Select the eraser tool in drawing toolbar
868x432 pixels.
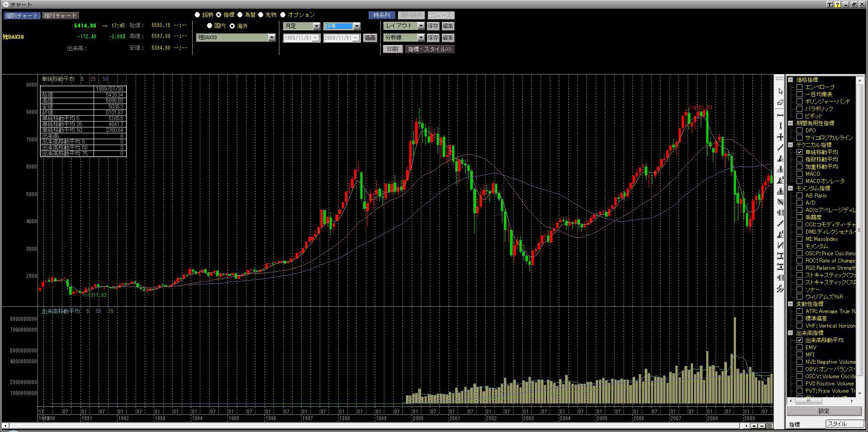coord(780,103)
